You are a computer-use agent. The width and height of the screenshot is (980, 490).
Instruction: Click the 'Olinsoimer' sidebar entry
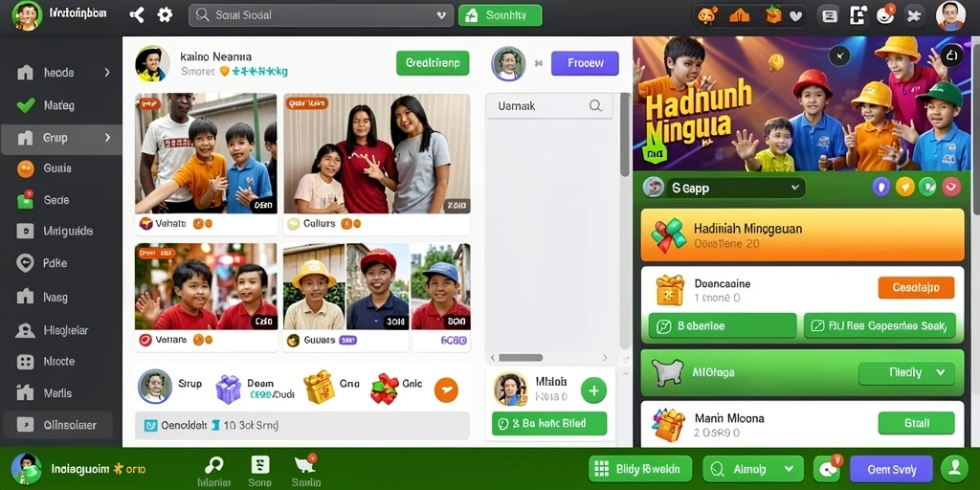click(58, 425)
